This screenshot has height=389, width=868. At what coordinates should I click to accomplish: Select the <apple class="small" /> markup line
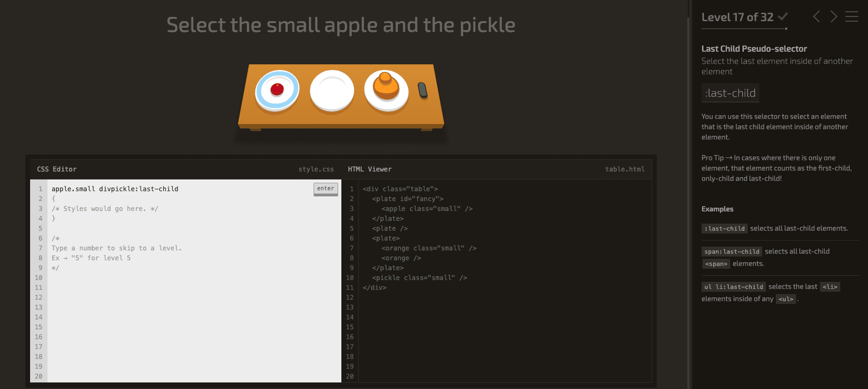click(x=427, y=209)
